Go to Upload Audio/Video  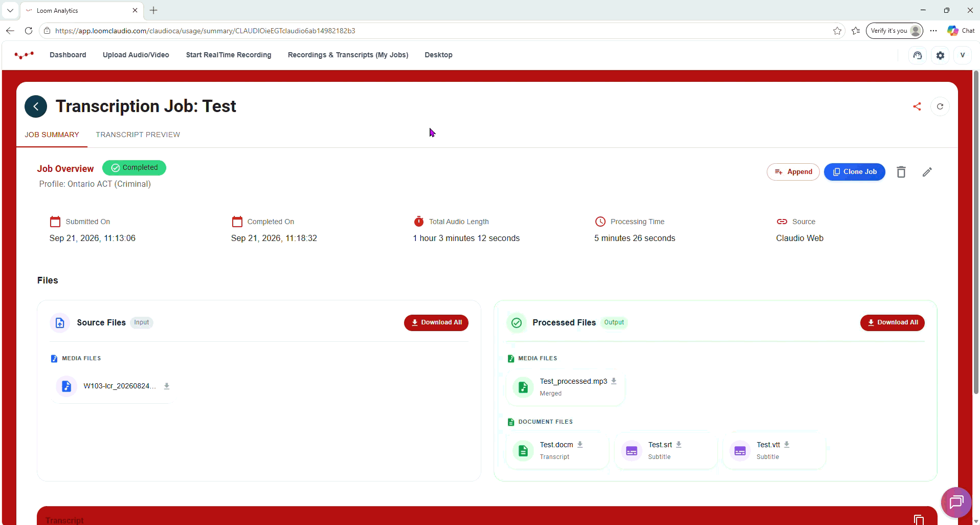pyautogui.click(x=136, y=55)
